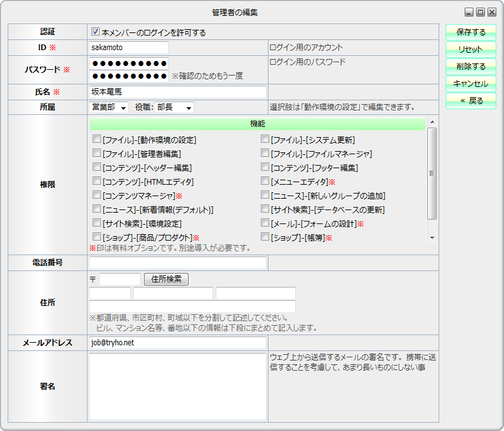
Task: Enable [ファイル]-[動作環境の設定] permission checkbox
Action: point(97,140)
